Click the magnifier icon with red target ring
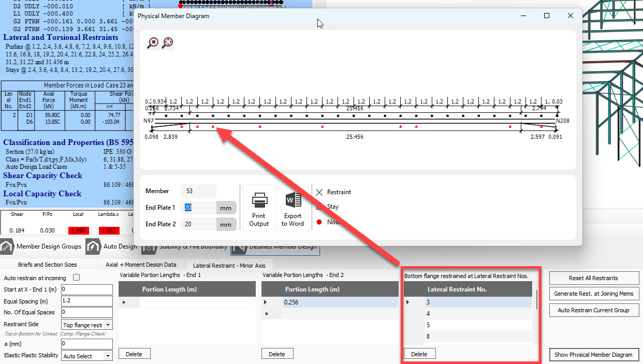The height and width of the screenshot is (364, 643). coord(167,42)
